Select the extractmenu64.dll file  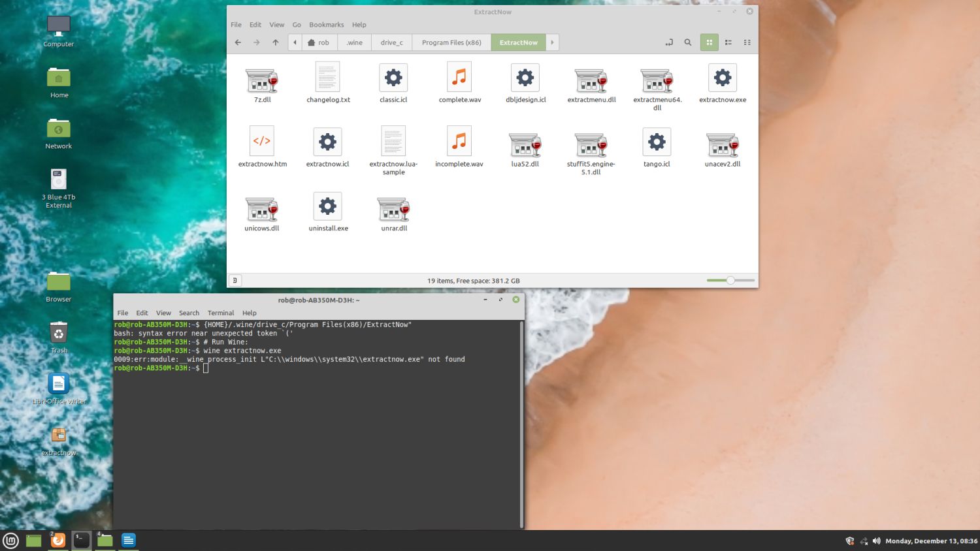(657, 80)
